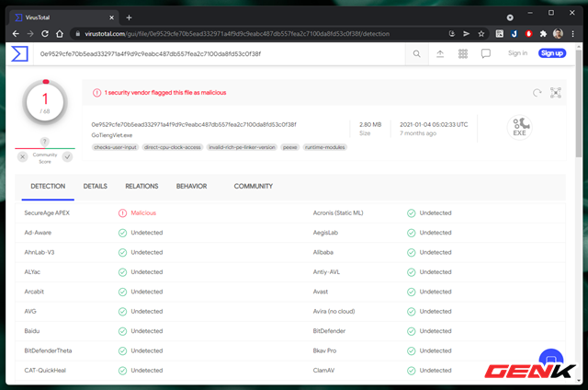Open the DETAILS tab
The image size is (588, 390).
(x=96, y=186)
